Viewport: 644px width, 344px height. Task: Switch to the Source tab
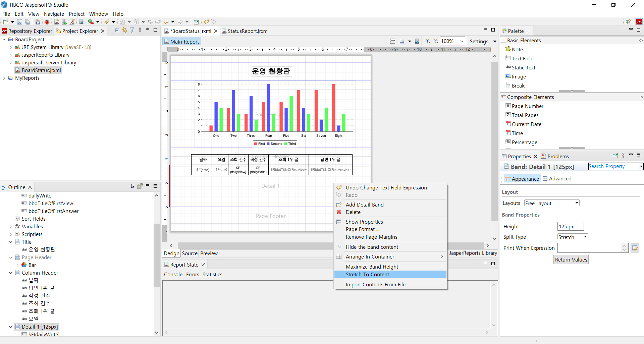tap(190, 253)
